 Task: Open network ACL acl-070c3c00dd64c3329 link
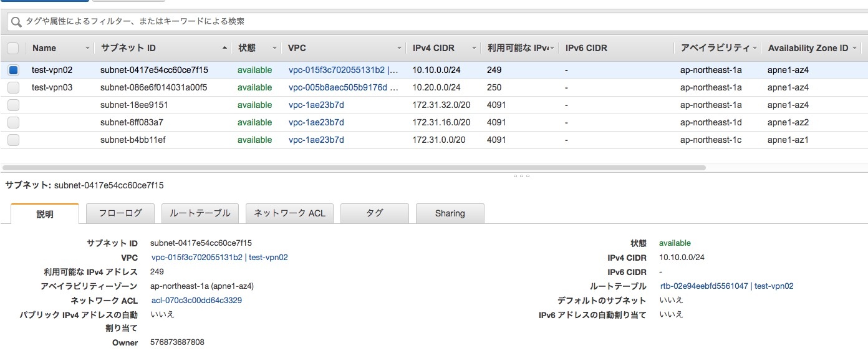coord(196,301)
